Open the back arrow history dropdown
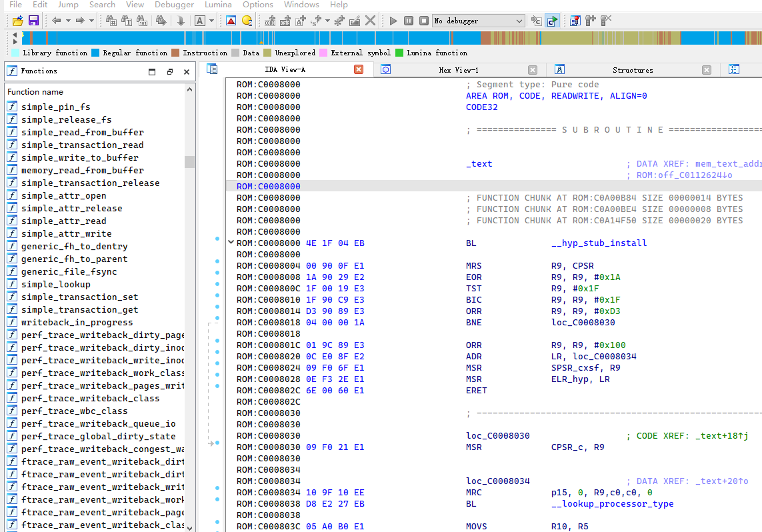This screenshot has height=532, width=762. point(68,21)
